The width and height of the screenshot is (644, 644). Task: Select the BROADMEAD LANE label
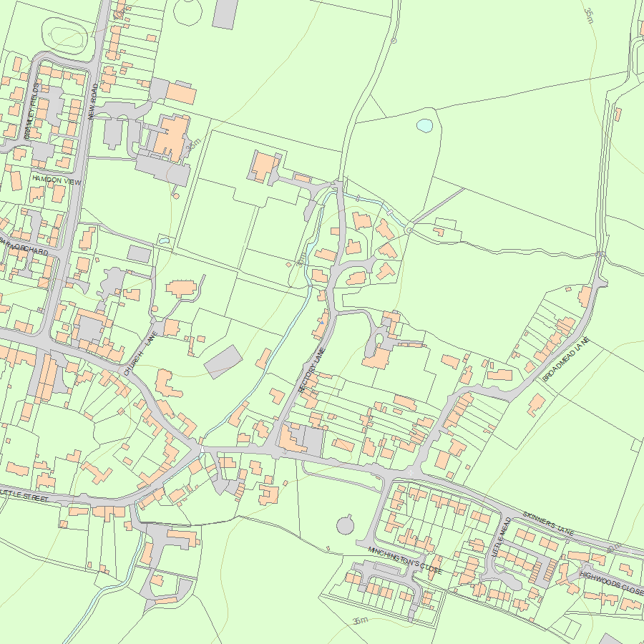(565, 359)
